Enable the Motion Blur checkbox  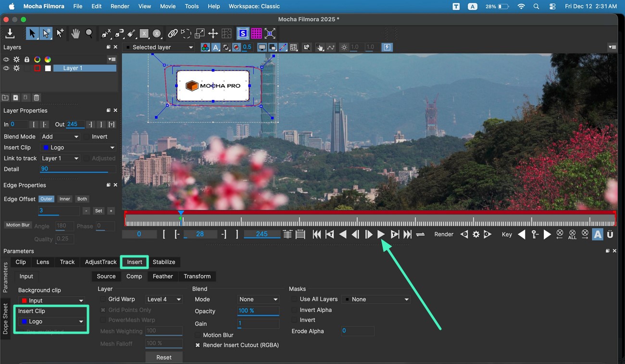pos(199,335)
